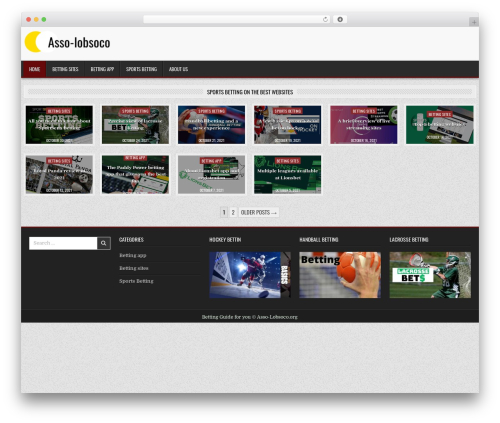500x423 pixels.
Task: Click the browser address bar
Action: click(237, 20)
